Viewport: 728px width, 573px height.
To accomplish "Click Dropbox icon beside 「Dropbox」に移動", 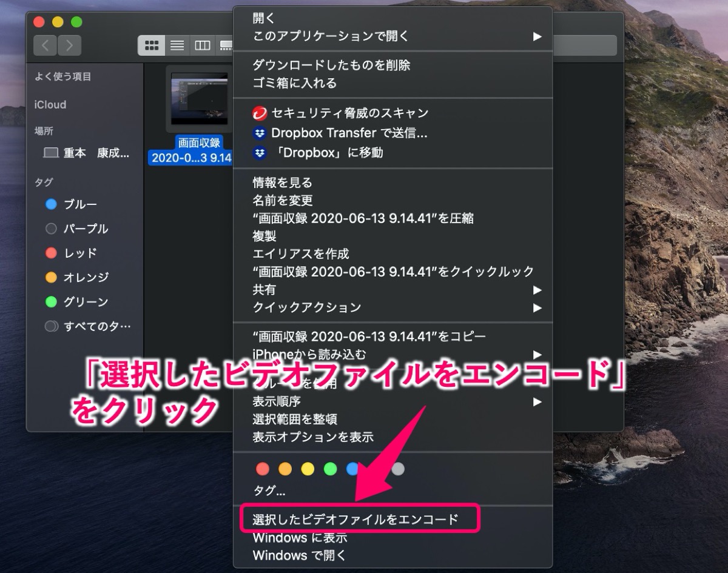I will pos(260,153).
